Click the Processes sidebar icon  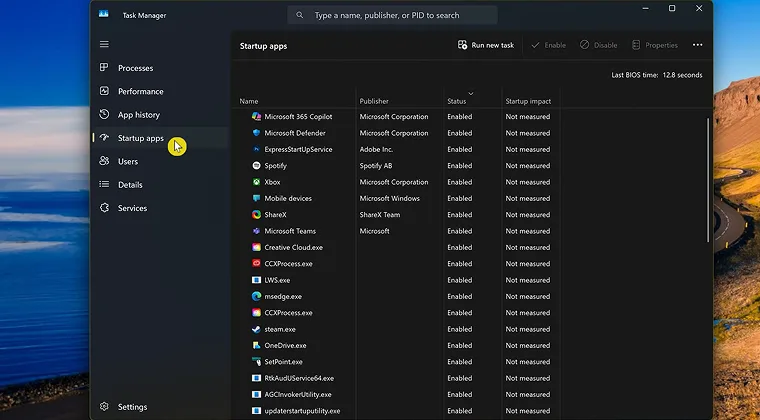coord(104,67)
